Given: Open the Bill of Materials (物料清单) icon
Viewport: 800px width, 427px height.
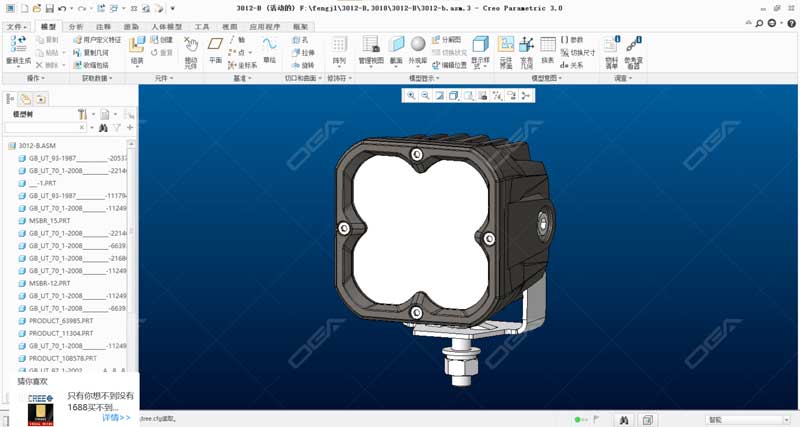Looking at the screenshot, I should 611,44.
